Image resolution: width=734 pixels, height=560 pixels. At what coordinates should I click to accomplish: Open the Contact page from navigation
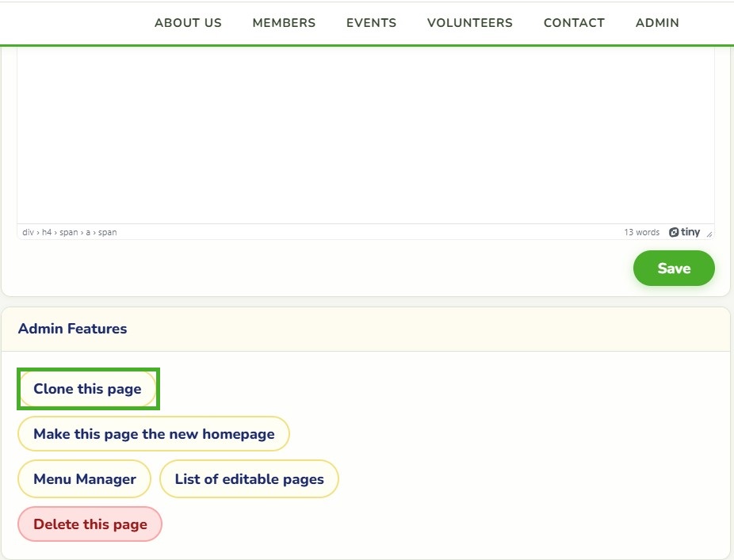pyautogui.click(x=574, y=22)
